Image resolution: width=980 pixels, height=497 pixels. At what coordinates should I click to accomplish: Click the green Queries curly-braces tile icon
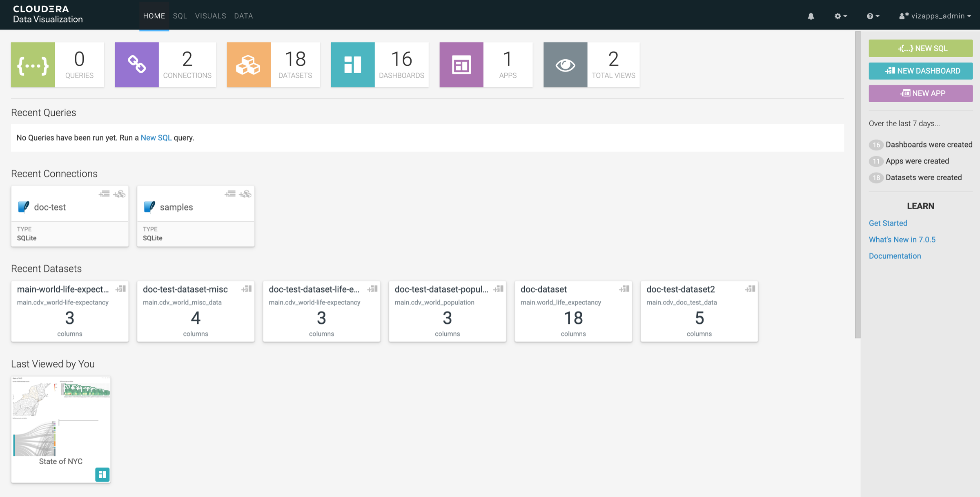[33, 65]
